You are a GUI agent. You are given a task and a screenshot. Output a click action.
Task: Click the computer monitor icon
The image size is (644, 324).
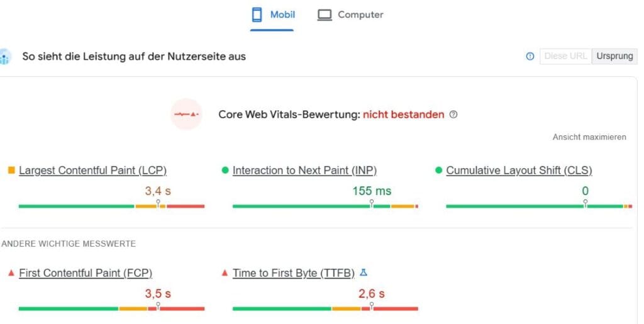tap(325, 14)
